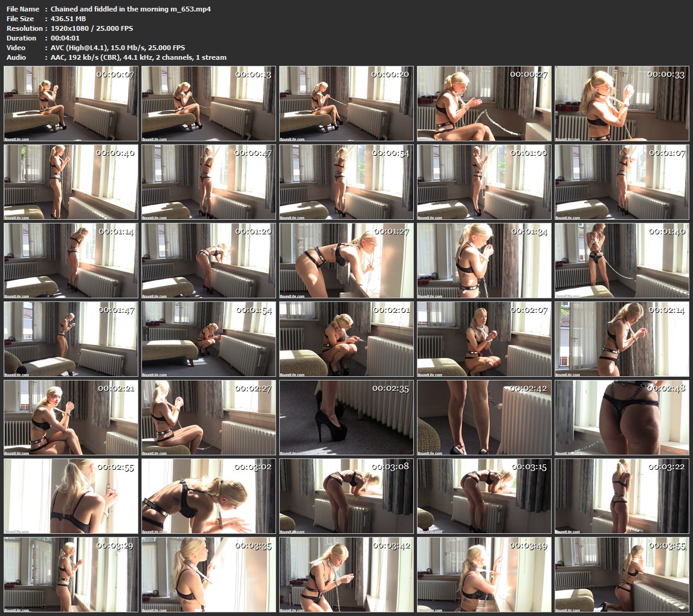Click the Duration value 00:04:01
The height and width of the screenshot is (616, 693).
65,38
